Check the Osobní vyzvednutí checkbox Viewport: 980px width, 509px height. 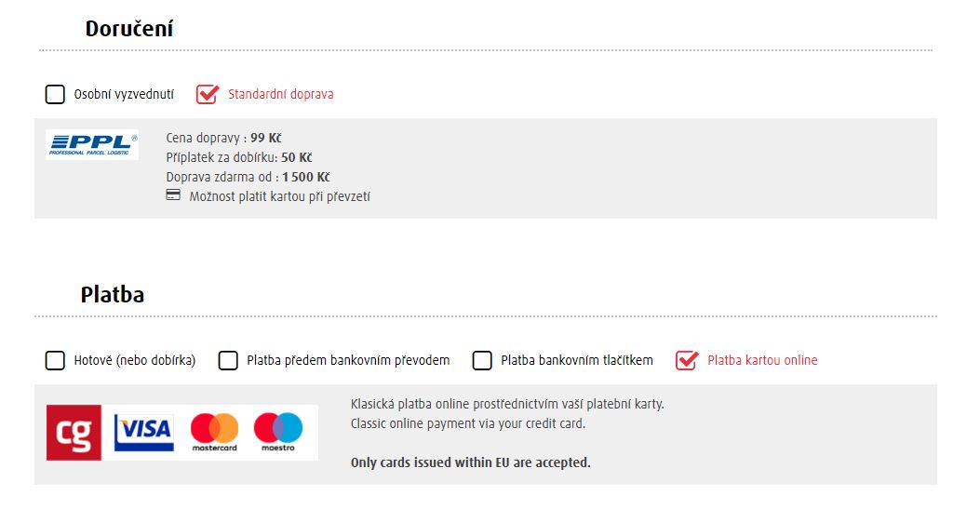click(56, 94)
